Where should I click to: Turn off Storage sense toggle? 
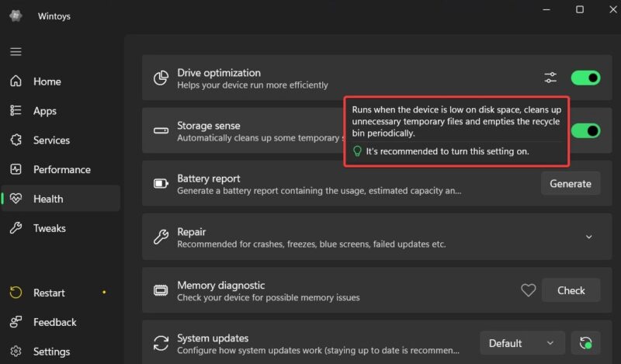[x=585, y=130]
